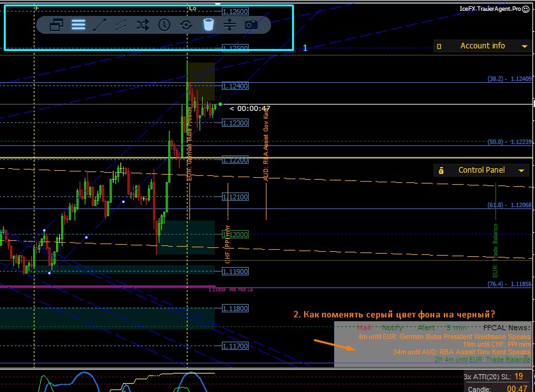Click the trash bin icon
535x392 pixels.
[x=208, y=25]
